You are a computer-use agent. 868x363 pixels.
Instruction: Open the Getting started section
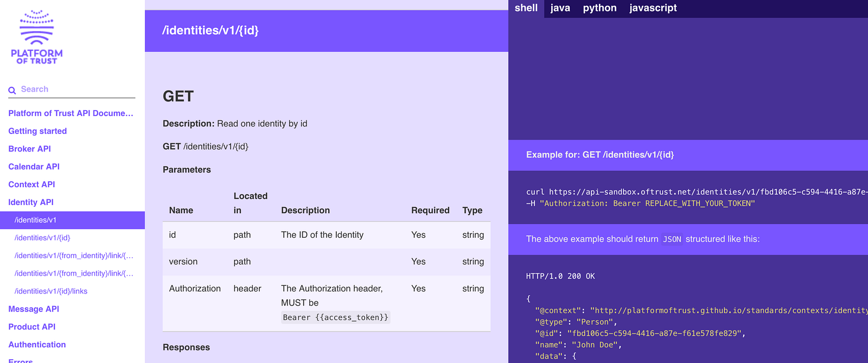pyautogui.click(x=37, y=131)
